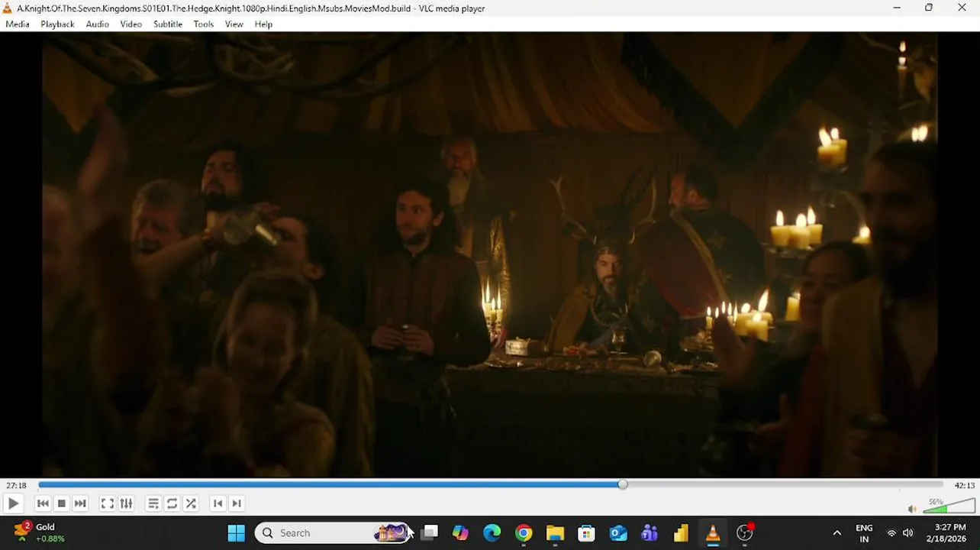The height and width of the screenshot is (550, 980).
Task: Show hidden system tray icons
Action: pos(837,533)
